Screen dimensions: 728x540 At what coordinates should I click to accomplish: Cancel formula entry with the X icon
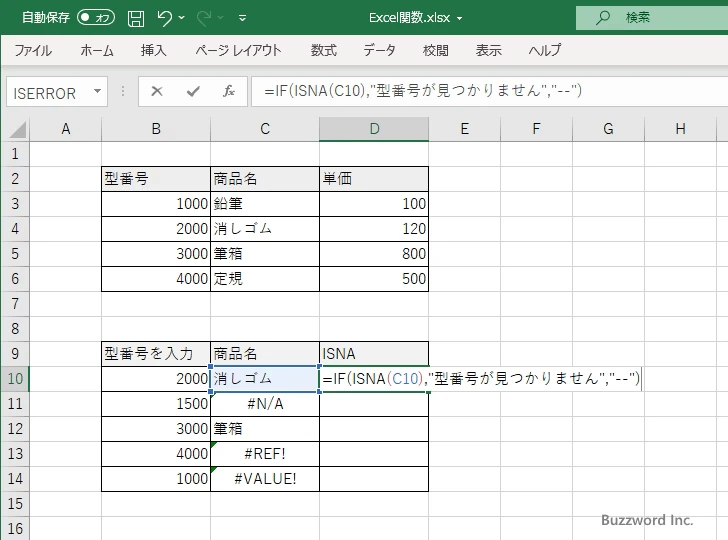click(x=157, y=91)
